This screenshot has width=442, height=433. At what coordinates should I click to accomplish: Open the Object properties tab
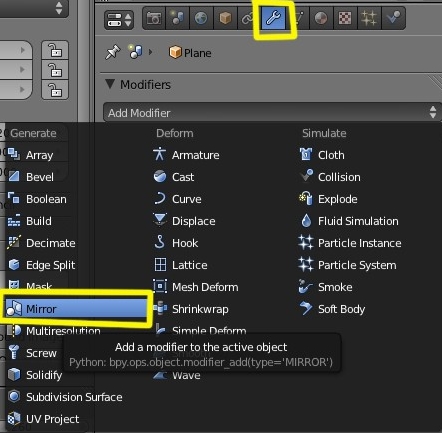(x=225, y=18)
